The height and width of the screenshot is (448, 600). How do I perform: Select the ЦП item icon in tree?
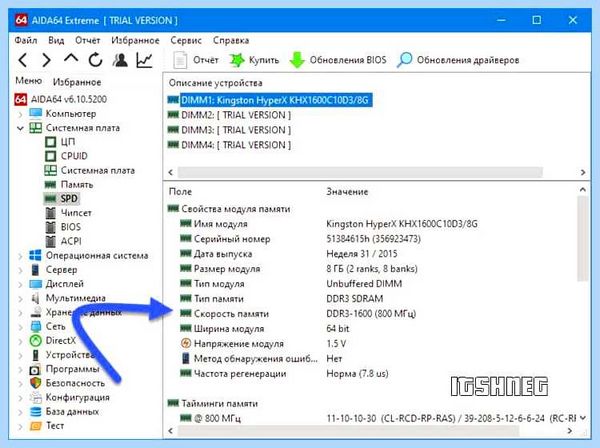point(51,142)
